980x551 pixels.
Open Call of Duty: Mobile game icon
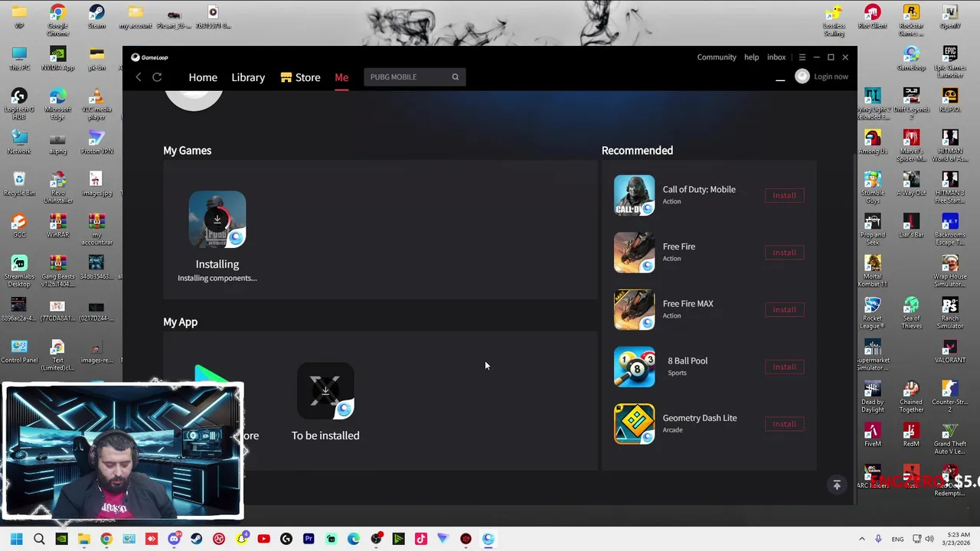[634, 195]
